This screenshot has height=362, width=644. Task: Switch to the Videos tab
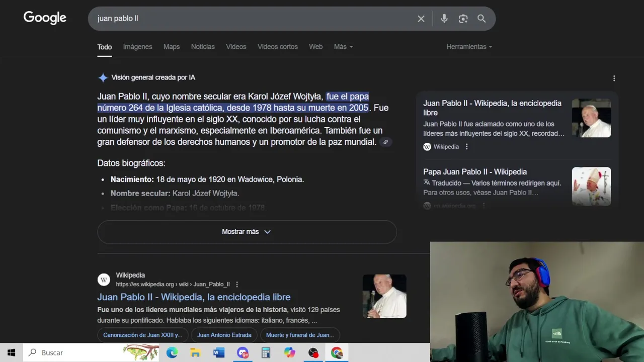(x=236, y=47)
